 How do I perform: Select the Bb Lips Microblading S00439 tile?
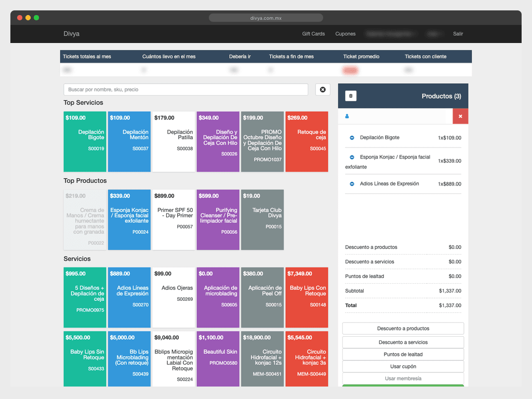pyautogui.click(x=129, y=359)
